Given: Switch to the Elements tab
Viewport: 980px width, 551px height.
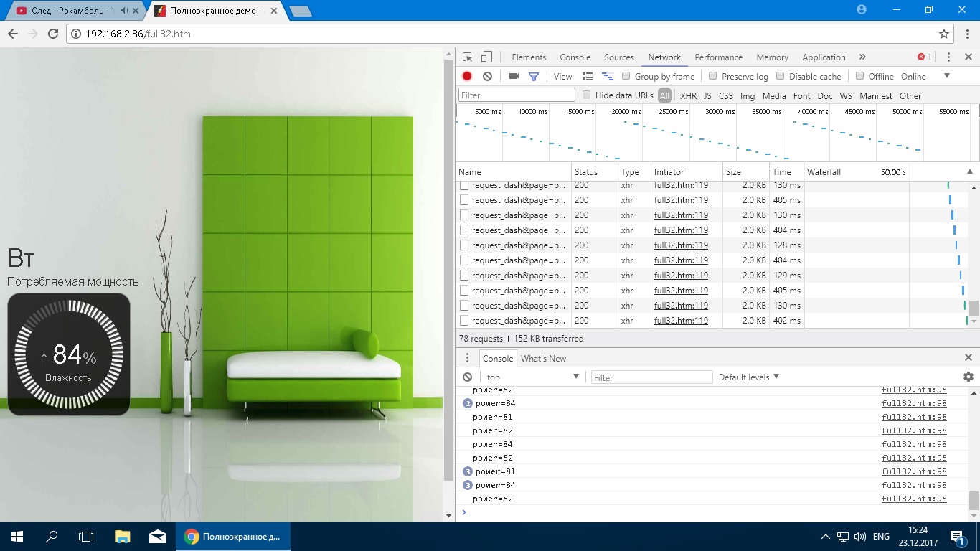Looking at the screenshot, I should [x=529, y=57].
